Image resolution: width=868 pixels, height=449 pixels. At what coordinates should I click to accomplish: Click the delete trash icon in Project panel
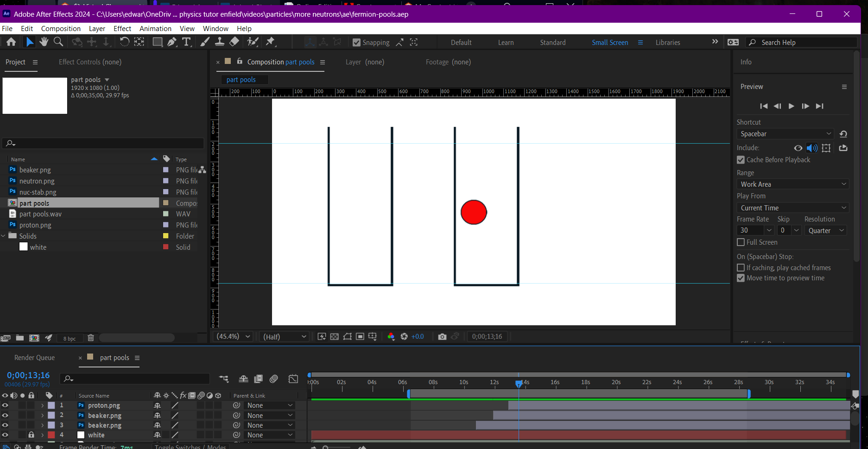91,338
